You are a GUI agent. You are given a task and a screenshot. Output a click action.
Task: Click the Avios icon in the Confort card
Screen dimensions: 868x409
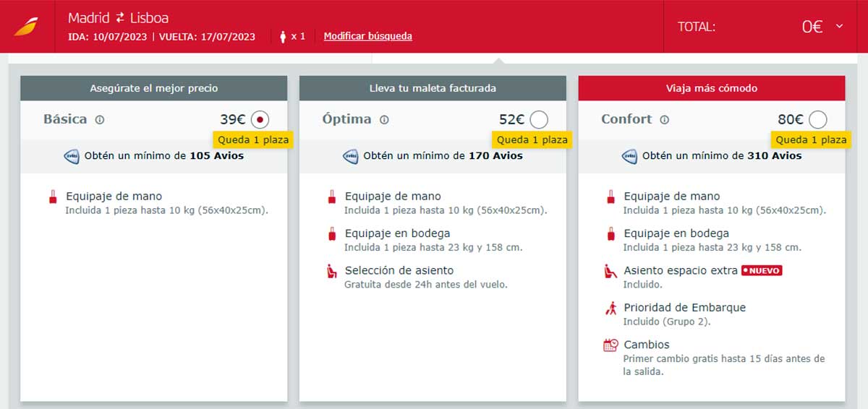[630, 155]
